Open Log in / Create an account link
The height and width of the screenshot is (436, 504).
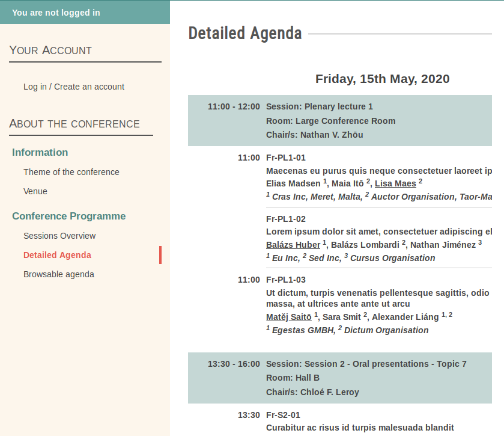[74, 87]
